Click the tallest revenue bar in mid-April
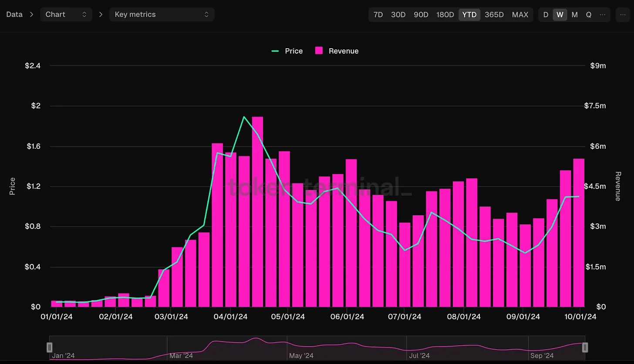Viewport: 634px width, 364px height. [x=257, y=212]
